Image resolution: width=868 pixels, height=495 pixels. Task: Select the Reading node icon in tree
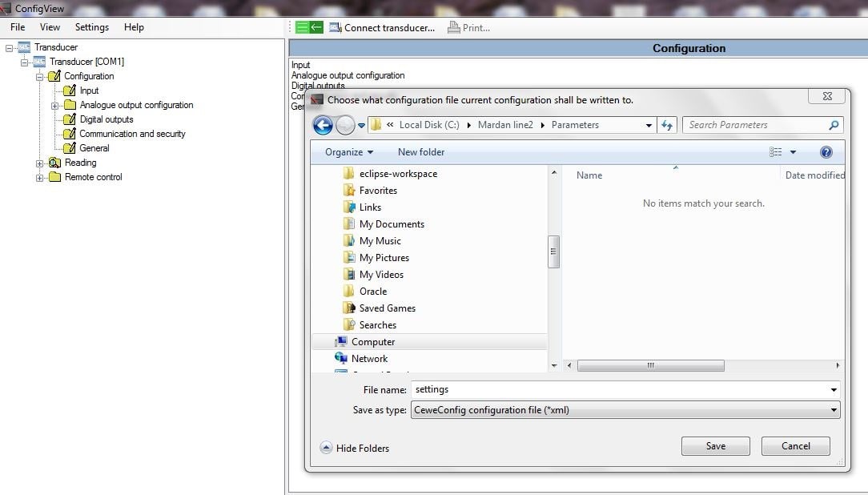54,163
